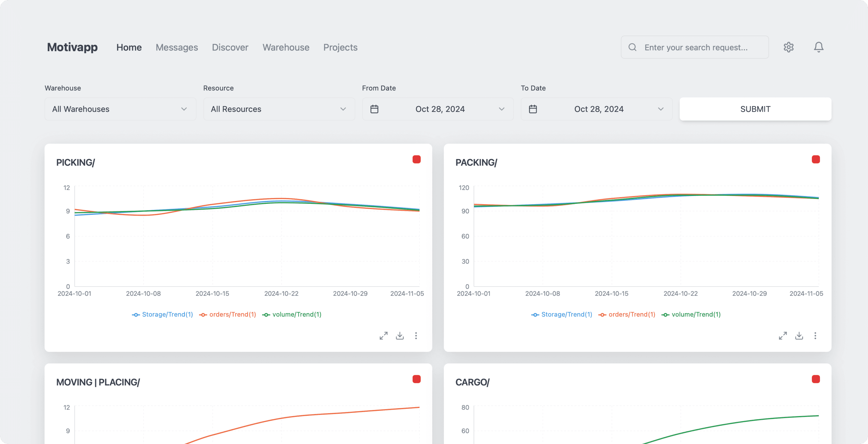This screenshot has width=868, height=444.
Task: Expand the PACKING chart to fullscreen
Action: (x=782, y=336)
